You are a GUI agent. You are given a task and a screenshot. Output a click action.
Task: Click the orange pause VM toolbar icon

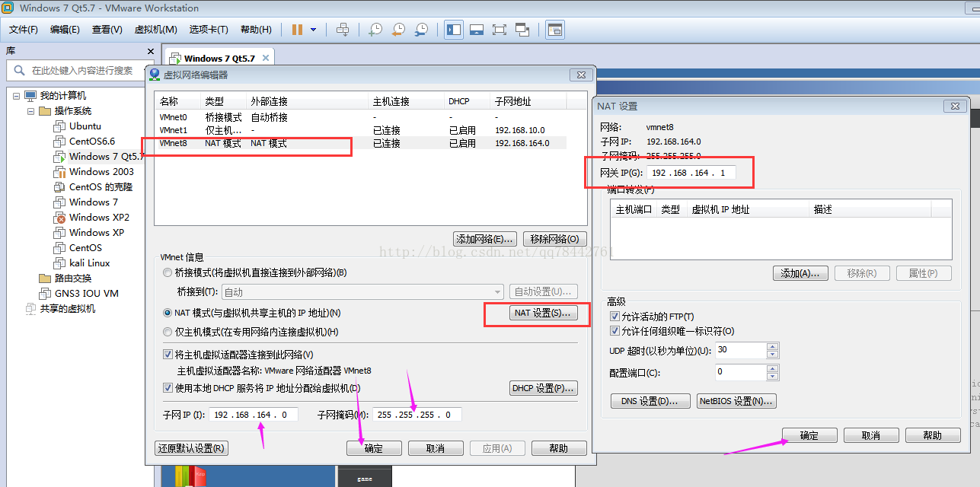[298, 30]
